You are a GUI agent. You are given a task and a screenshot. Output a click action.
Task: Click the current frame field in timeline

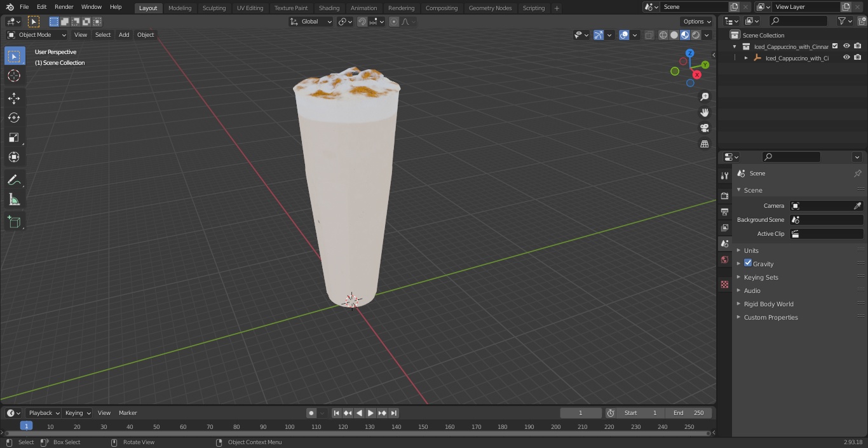581,413
